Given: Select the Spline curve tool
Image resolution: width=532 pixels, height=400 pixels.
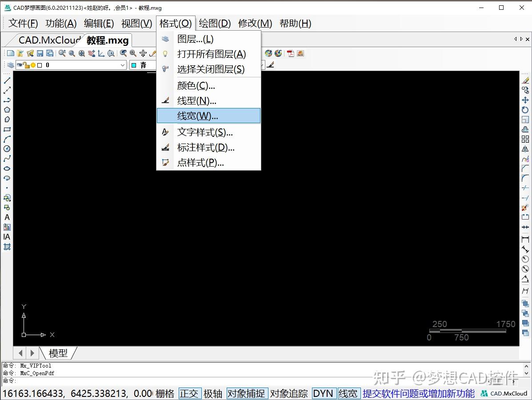Looking at the screenshot, I should click(x=7, y=158).
